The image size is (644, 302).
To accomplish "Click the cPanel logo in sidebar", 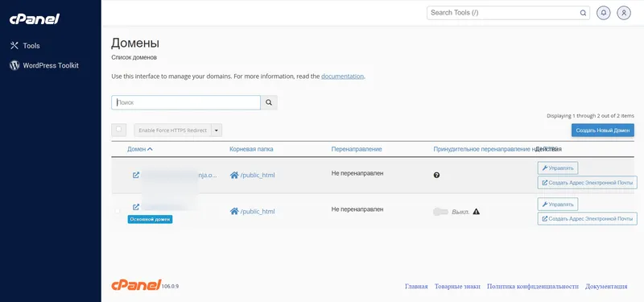I will 35,19.
